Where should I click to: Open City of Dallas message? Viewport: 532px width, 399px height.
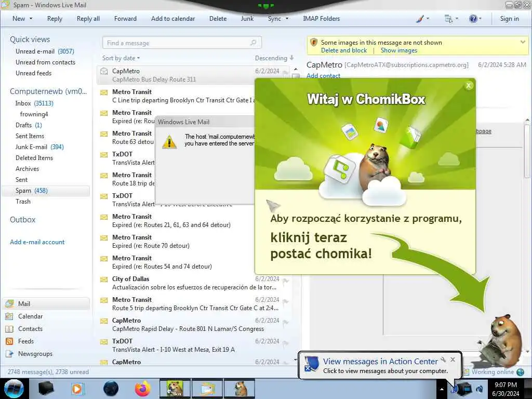(193, 283)
